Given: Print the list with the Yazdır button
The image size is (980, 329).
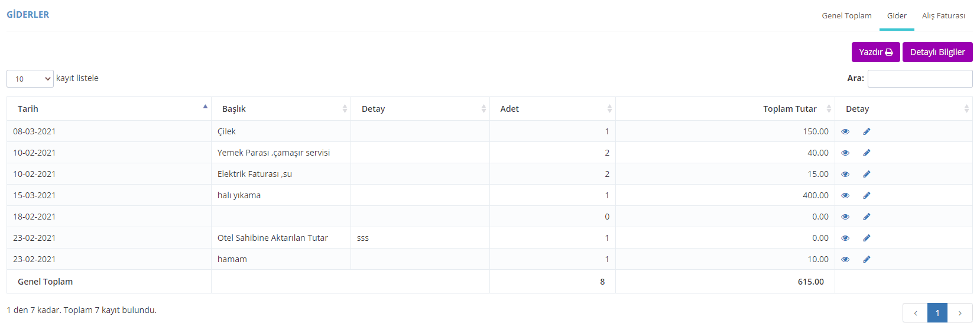Looking at the screenshot, I should coord(876,52).
